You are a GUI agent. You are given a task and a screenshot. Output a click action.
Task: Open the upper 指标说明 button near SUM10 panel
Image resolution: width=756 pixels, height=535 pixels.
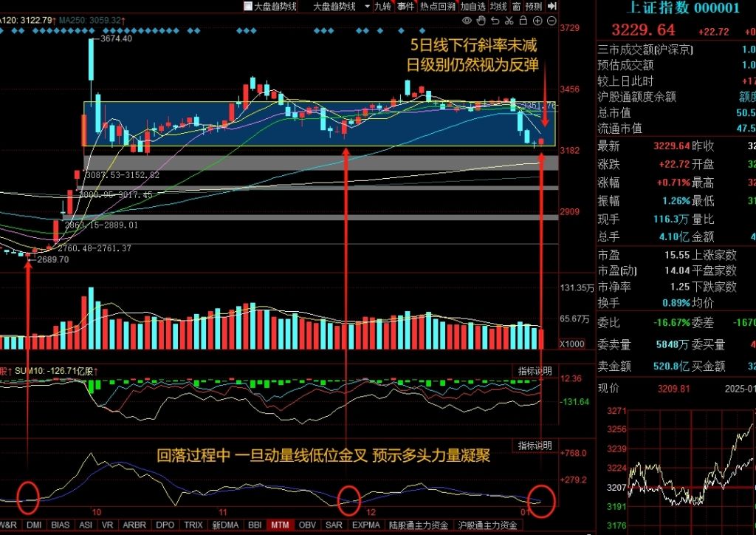pos(535,371)
